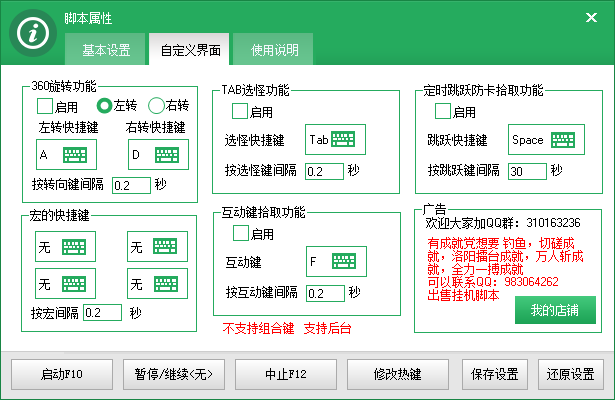
Task: Click the 暂停/继续<无> button
Action: point(174,375)
